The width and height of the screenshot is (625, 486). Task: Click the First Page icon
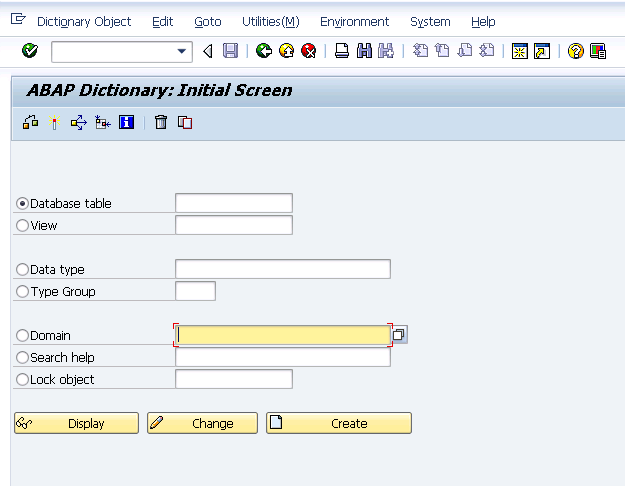[x=420, y=51]
